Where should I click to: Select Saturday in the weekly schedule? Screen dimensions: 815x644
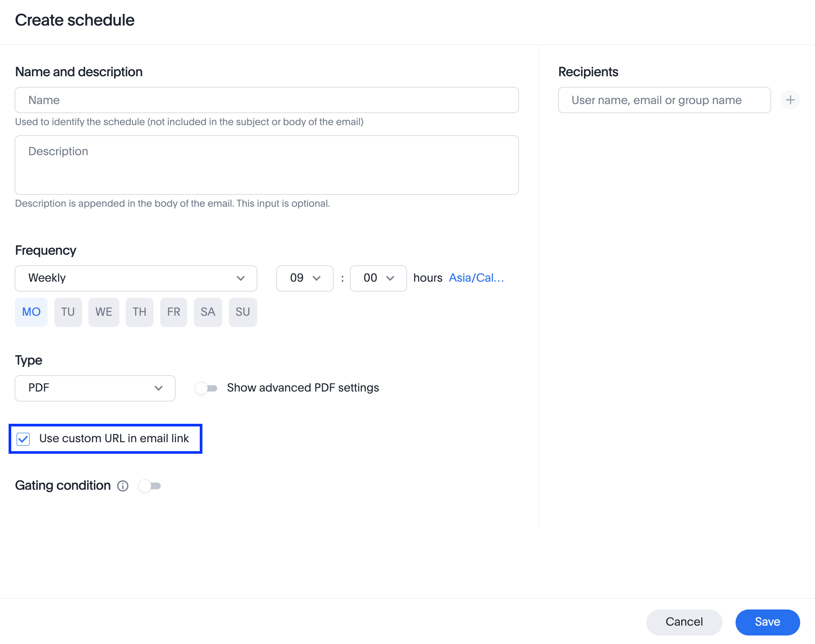tap(208, 312)
